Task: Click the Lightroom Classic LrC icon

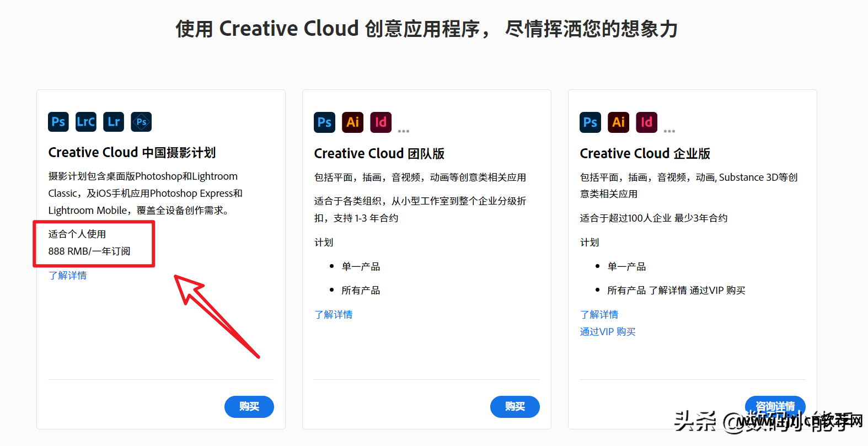Action: coord(86,122)
